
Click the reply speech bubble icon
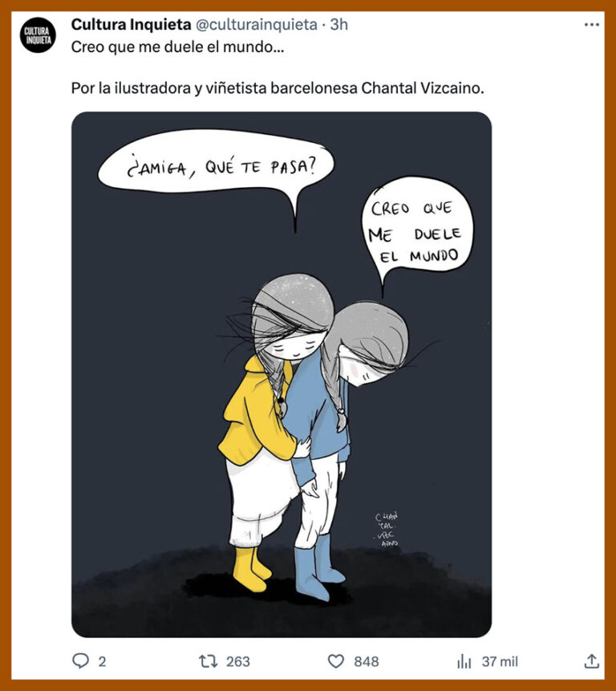pyautogui.click(x=80, y=661)
